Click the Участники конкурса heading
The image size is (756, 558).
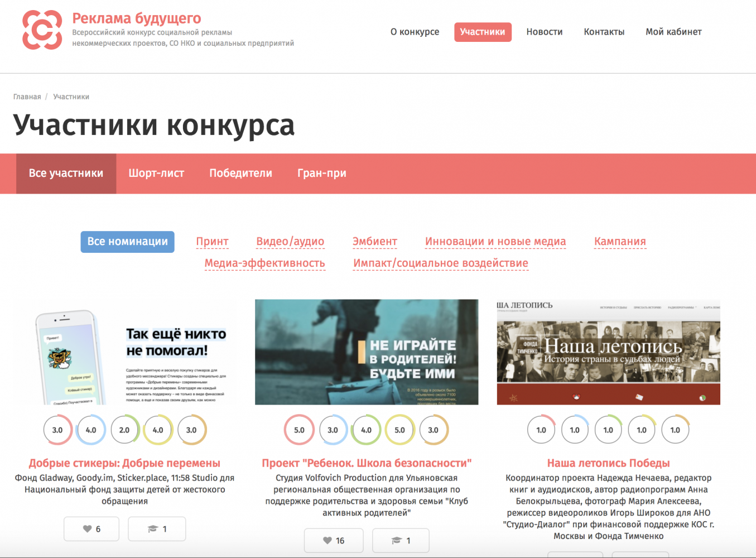pos(153,125)
